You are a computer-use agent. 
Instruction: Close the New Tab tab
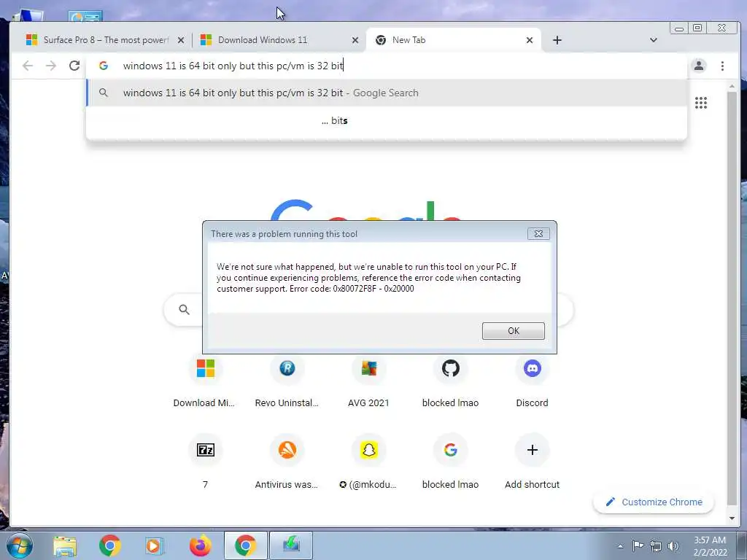(530, 41)
